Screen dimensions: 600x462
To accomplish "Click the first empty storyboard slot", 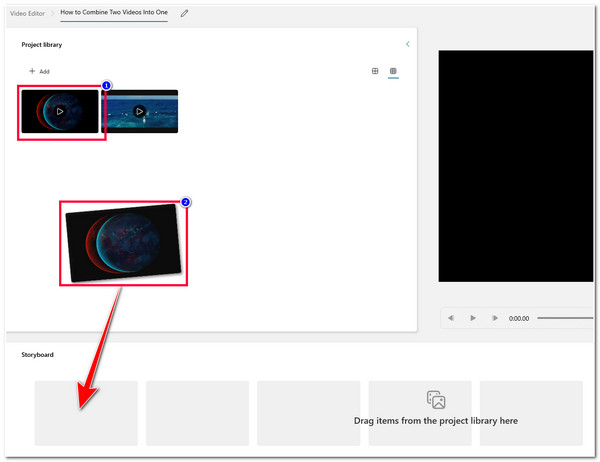I will tap(86, 413).
